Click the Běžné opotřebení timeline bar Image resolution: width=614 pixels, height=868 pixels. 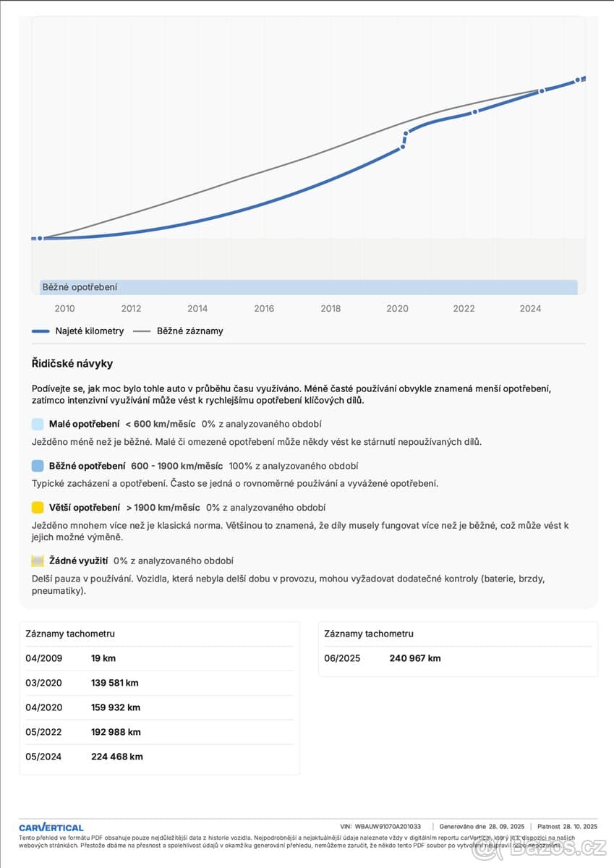pyautogui.click(x=309, y=287)
